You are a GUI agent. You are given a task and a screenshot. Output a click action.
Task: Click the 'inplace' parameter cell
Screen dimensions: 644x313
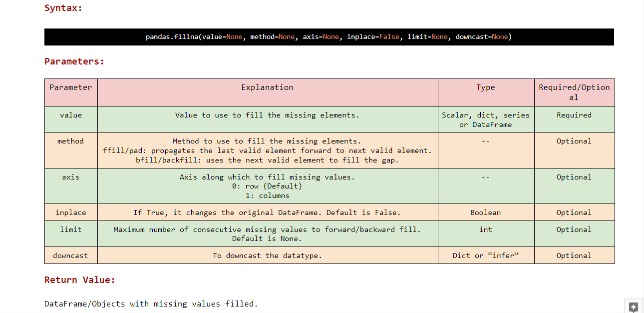[71, 212]
